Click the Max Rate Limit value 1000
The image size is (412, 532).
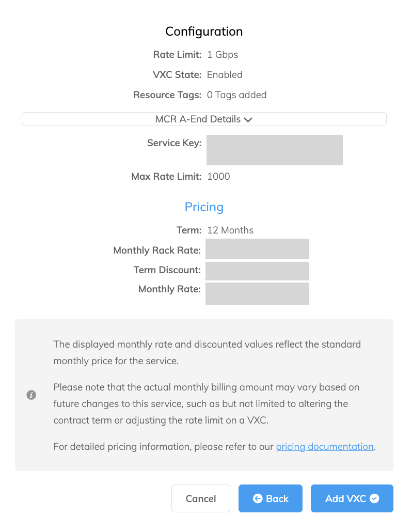(x=218, y=177)
